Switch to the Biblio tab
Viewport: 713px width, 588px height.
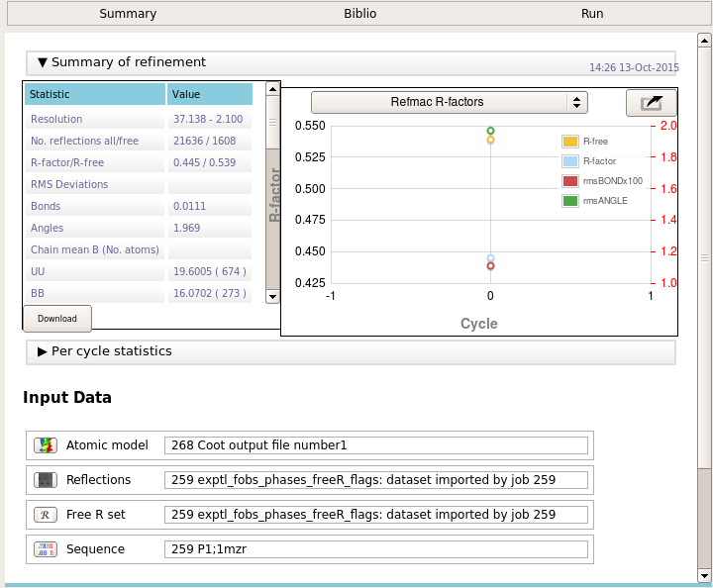coord(359,14)
